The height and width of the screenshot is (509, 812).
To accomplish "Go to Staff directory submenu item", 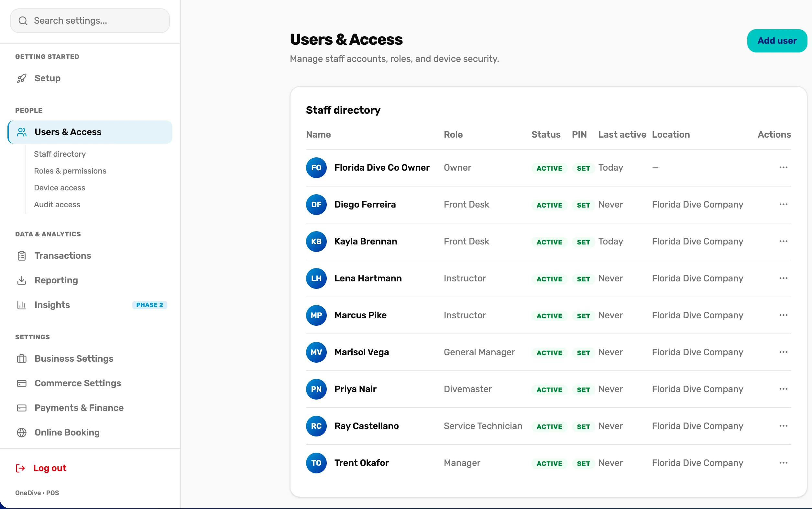I will [x=60, y=154].
